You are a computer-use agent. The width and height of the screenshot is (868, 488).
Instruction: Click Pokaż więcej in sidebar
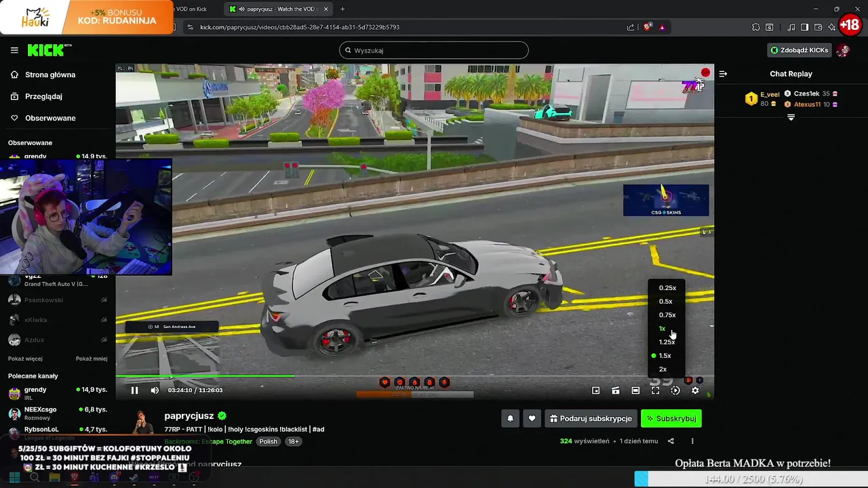[25, 359]
